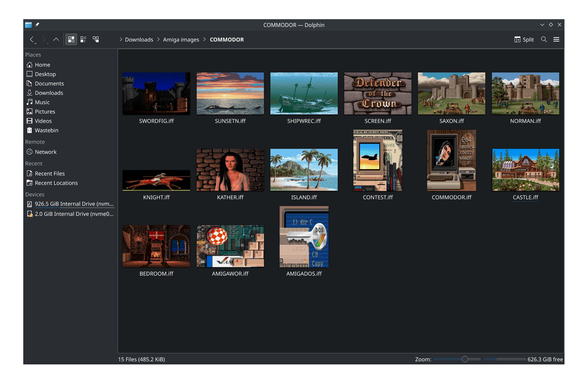
Task: Go back to the previous folder
Action: [x=31, y=39]
